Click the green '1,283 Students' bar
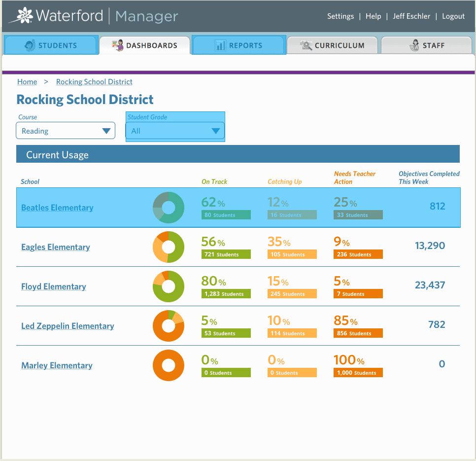476x461 pixels. [226, 294]
